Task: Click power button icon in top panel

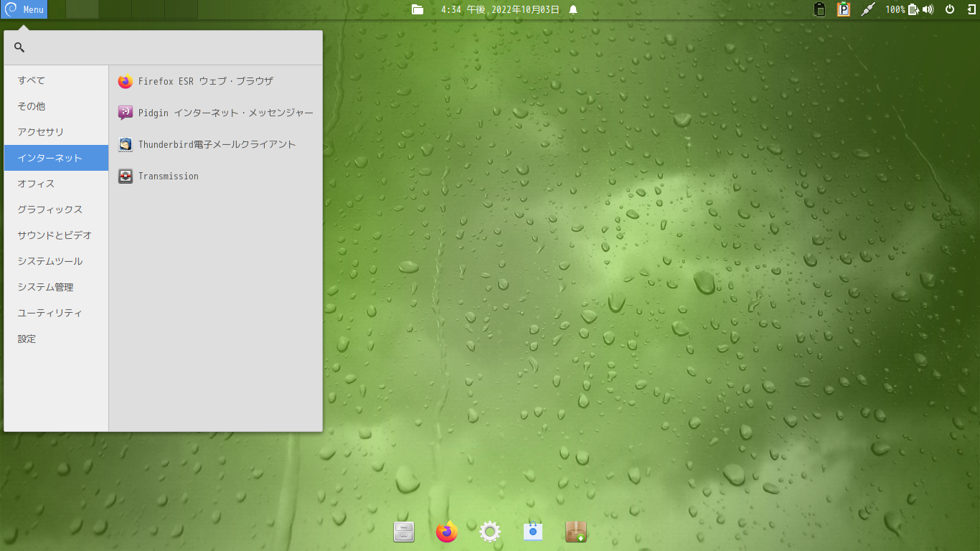Action: [950, 9]
